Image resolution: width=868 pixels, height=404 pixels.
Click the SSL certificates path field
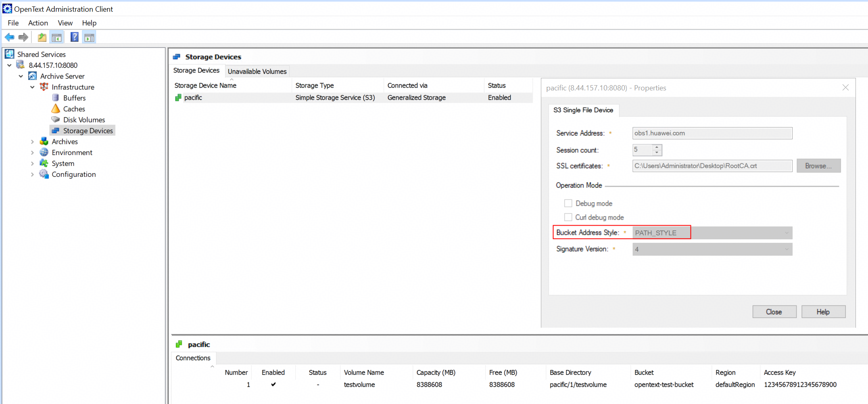pyautogui.click(x=712, y=166)
